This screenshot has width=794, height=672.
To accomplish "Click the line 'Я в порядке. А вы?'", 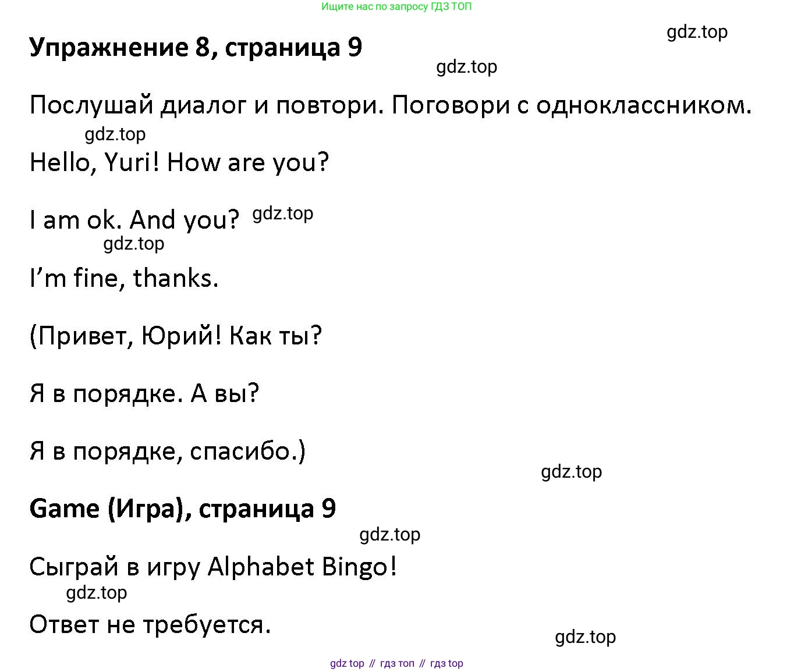I will (x=144, y=393).
